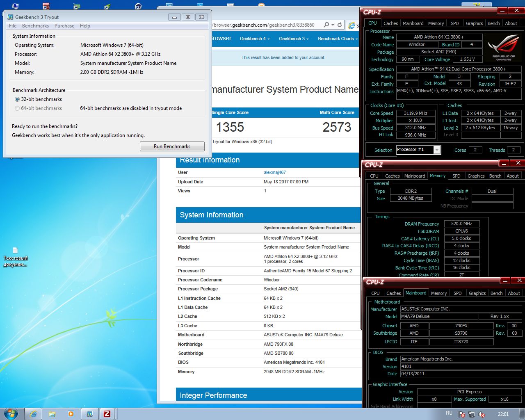Click the BIOS version 4101 field in CPU-Z
The width and height of the screenshot is (525, 420).
click(x=461, y=367)
